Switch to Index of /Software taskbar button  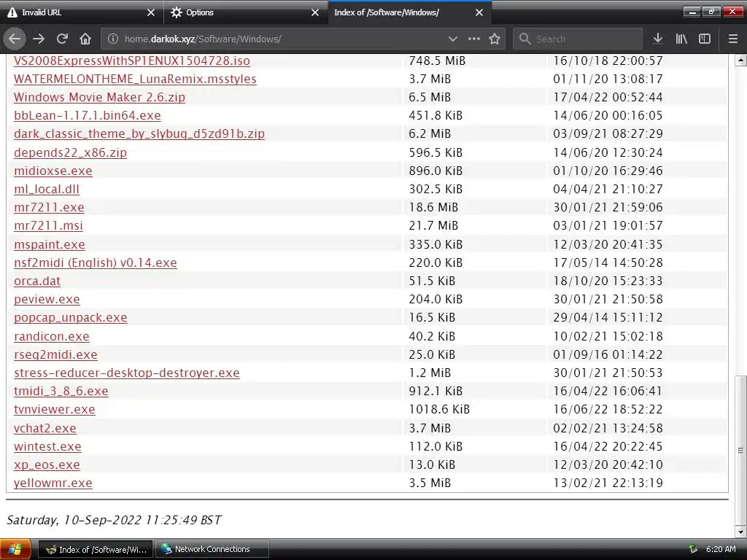[96, 550]
